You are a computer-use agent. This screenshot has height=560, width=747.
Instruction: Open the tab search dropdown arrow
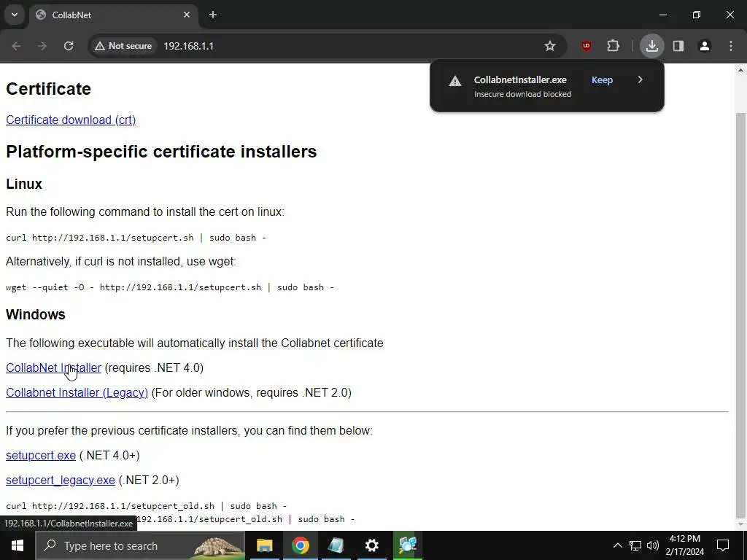15,15
